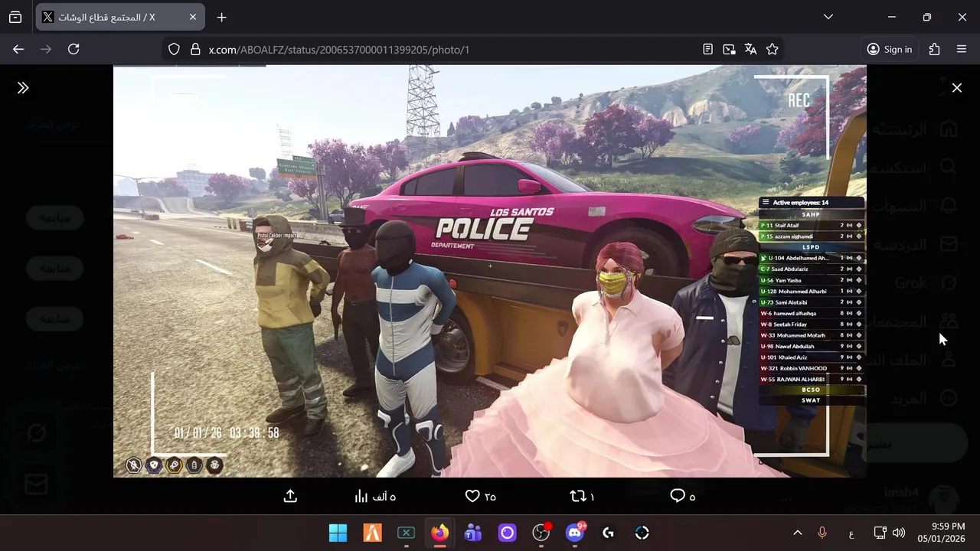
Task: Share the photo using the upload icon
Action: pyautogui.click(x=290, y=497)
